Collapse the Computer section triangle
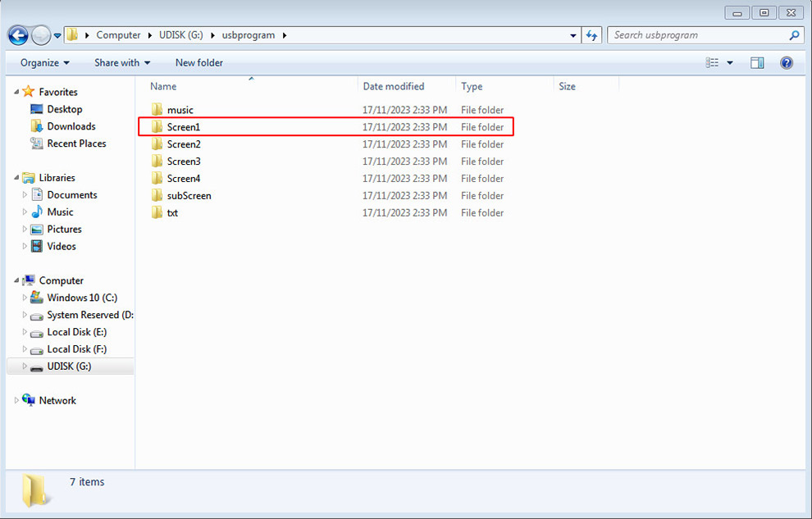The width and height of the screenshot is (812, 519). (16, 280)
